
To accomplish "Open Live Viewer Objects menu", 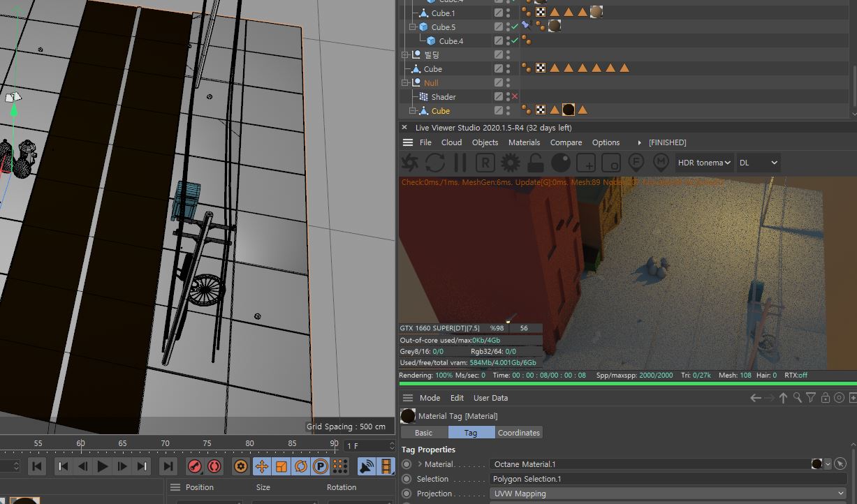I will [x=485, y=142].
